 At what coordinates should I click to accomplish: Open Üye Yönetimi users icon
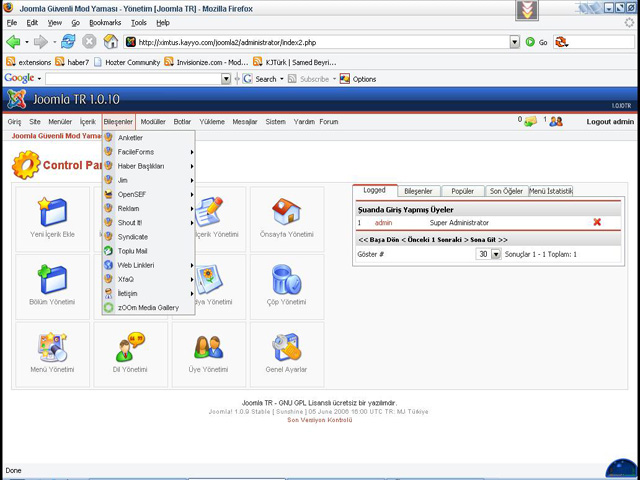(x=208, y=347)
